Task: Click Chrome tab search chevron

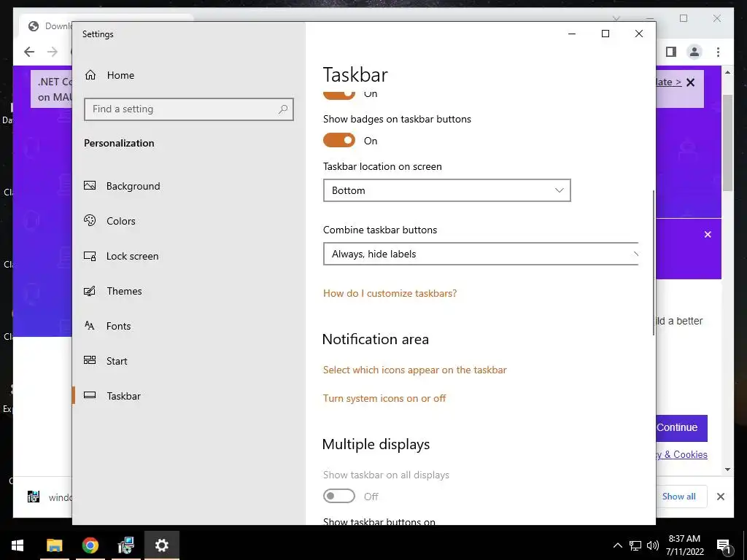Action: (616, 18)
